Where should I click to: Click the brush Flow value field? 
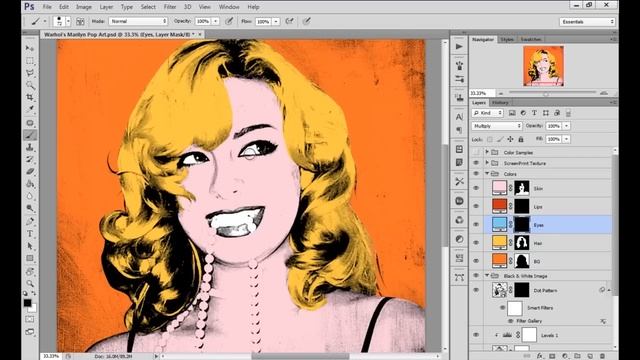pyautogui.click(x=263, y=21)
